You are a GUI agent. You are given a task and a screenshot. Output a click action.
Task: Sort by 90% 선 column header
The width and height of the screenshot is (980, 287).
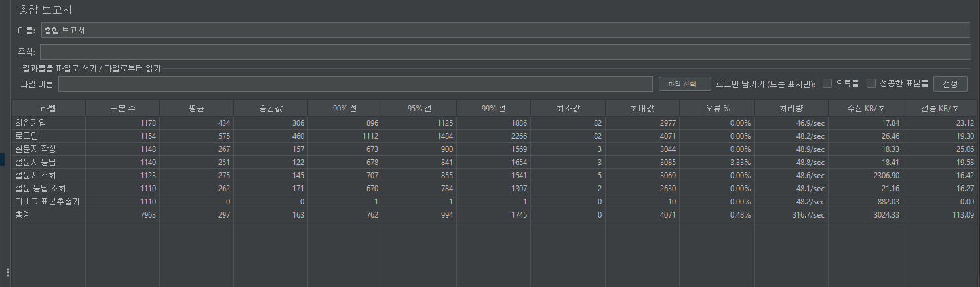click(x=345, y=108)
